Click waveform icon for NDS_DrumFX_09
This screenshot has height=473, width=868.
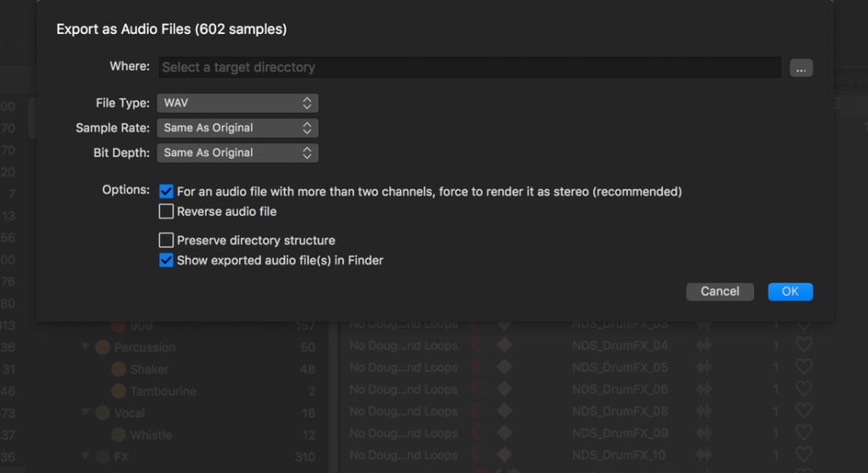coord(704,433)
